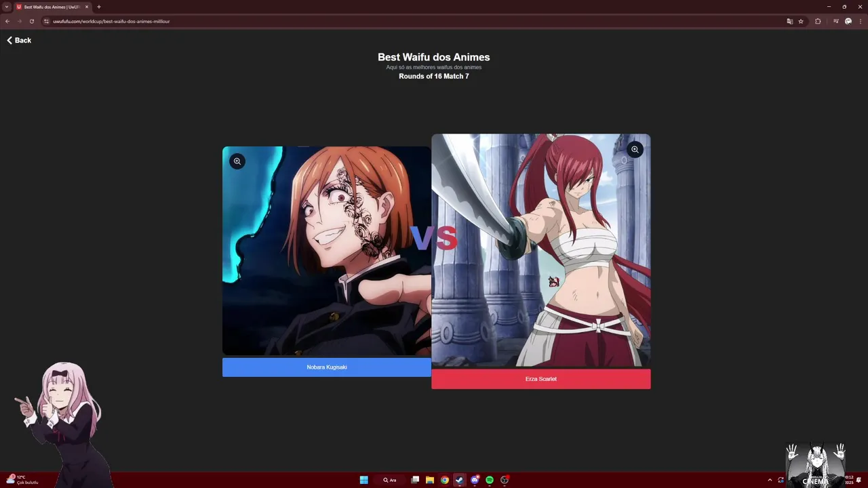Image resolution: width=868 pixels, height=488 pixels.
Task: Open the notification bell in the taskbar
Action: pos(859,480)
